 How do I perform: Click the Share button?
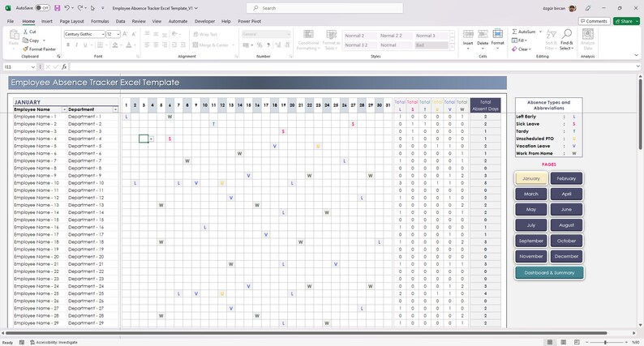tap(626, 21)
